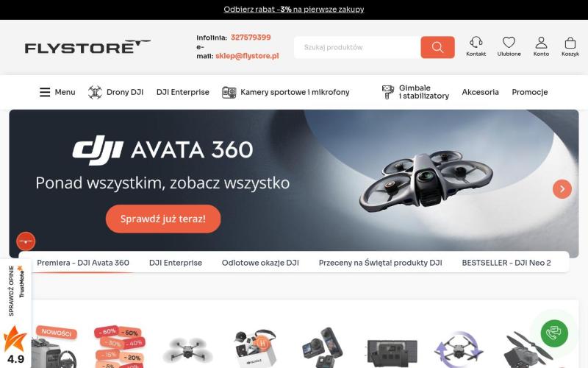Click the FLYSTORE logo
Screen dimensions: 588x368
point(87,47)
